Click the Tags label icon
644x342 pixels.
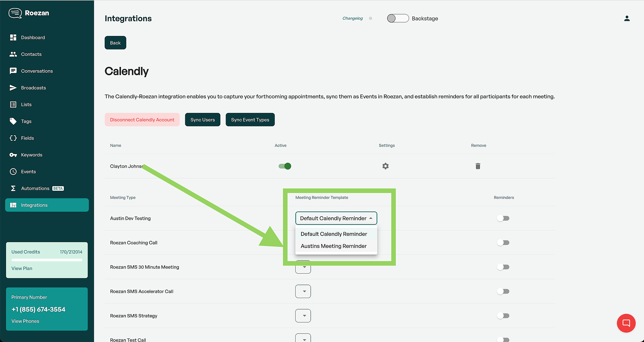(x=13, y=121)
